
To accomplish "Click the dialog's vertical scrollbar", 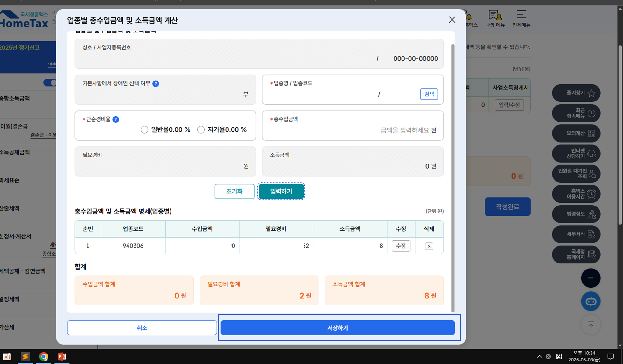I will coord(453,178).
